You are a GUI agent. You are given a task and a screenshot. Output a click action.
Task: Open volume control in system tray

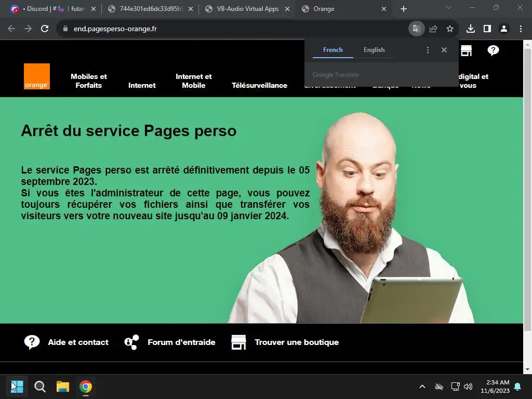pyautogui.click(x=468, y=387)
